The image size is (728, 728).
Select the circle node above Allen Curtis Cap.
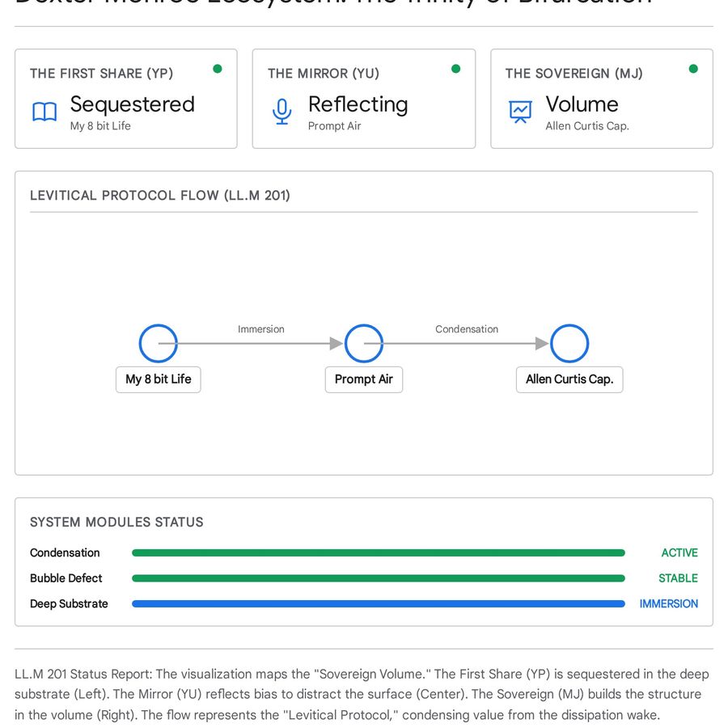point(569,344)
